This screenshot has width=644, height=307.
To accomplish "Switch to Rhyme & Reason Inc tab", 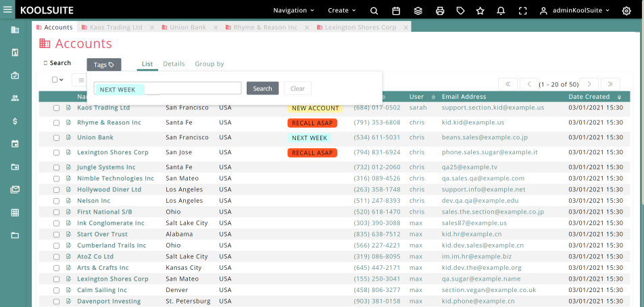I will click(x=262, y=27).
